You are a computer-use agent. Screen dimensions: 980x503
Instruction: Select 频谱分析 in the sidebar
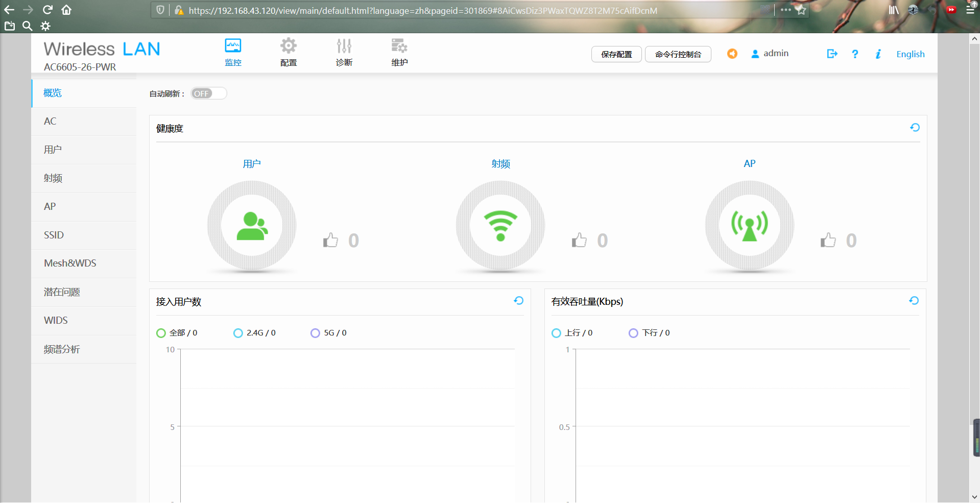coord(84,349)
